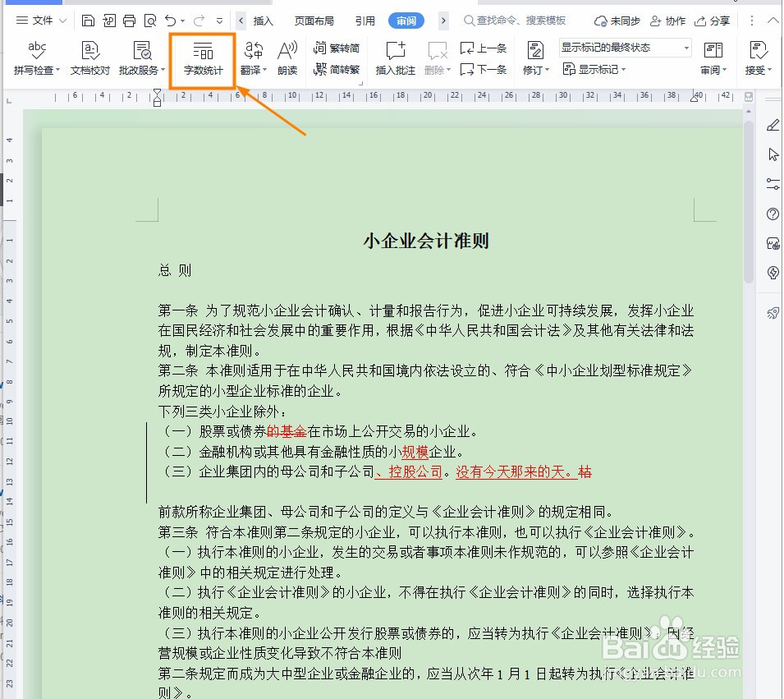
Task: Toggle 朗读 read aloud
Action: (287, 59)
